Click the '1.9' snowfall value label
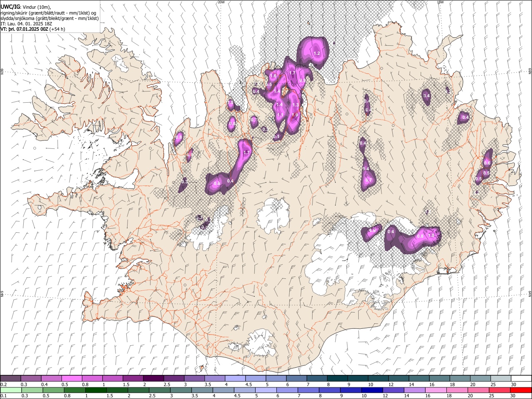532x399 pixels. 295,115
